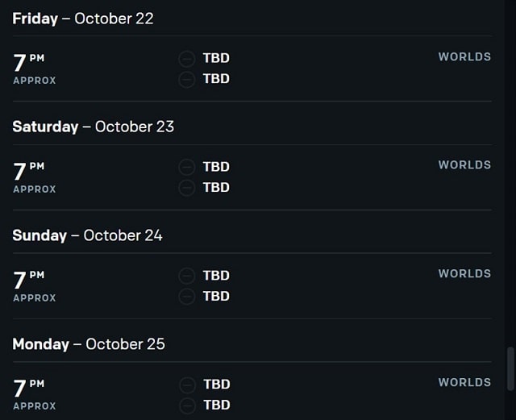516x420 pixels.
Task: Select first TBD team icon on Saturday October 23
Action: (x=186, y=167)
